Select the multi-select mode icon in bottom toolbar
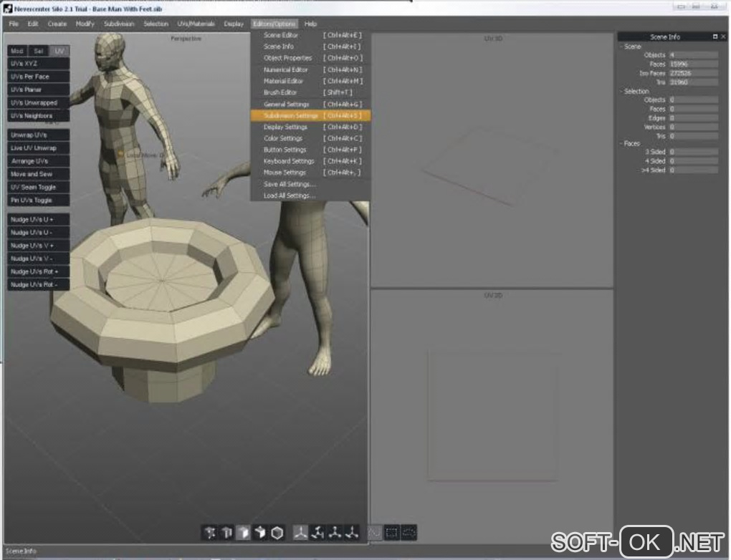Image resolution: width=731 pixels, height=560 pixels. [209, 532]
